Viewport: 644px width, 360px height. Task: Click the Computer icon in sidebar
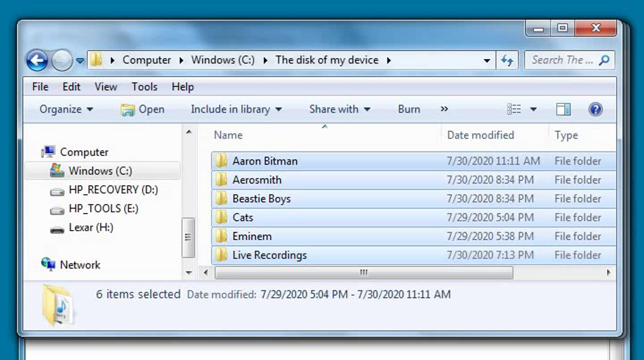click(x=48, y=152)
